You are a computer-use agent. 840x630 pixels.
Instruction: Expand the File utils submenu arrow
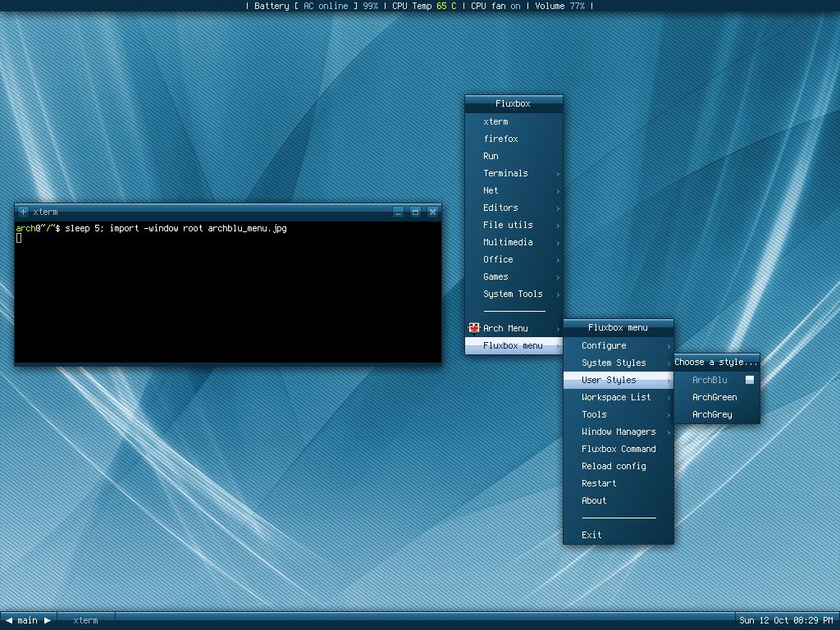(x=558, y=225)
